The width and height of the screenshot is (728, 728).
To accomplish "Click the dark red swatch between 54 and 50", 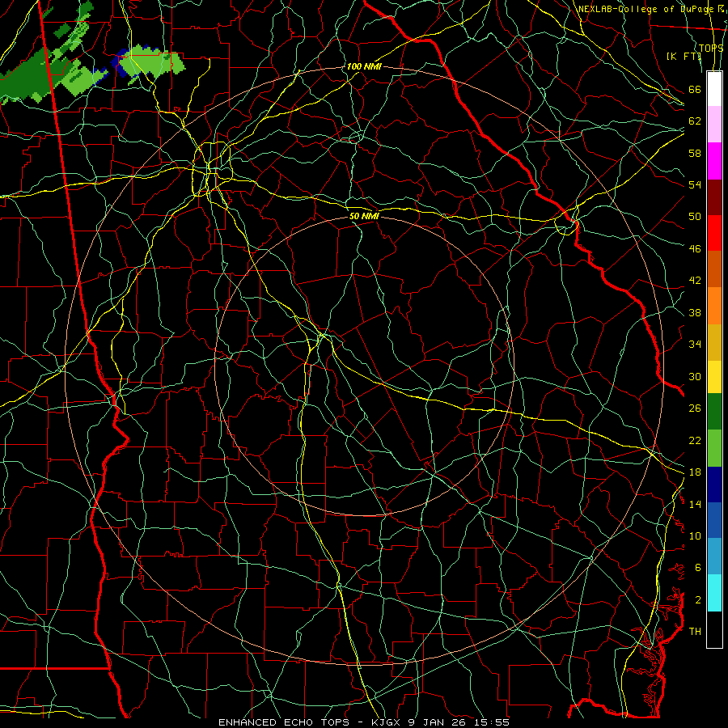I will (714, 197).
